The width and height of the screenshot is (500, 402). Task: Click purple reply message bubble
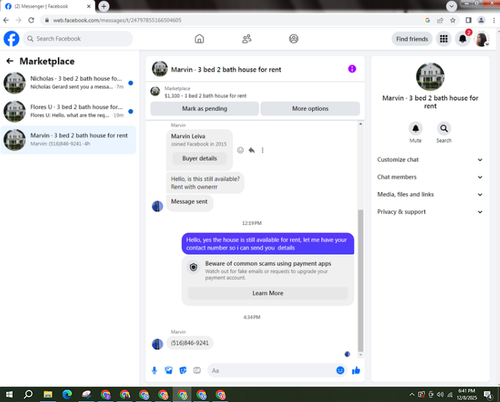268,244
